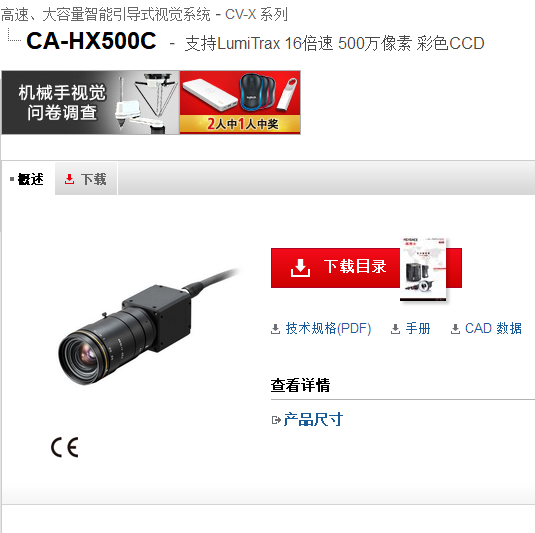Click the download icon beside 手册
This screenshot has width=535, height=533.
pyautogui.click(x=395, y=329)
